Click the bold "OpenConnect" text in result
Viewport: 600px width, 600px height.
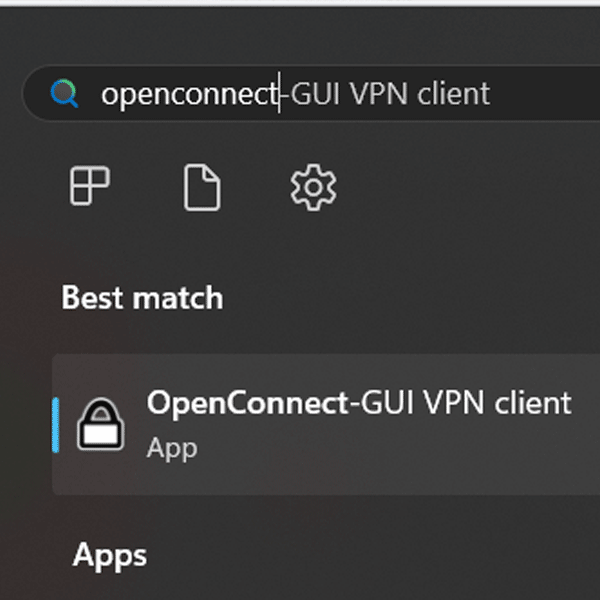246,403
